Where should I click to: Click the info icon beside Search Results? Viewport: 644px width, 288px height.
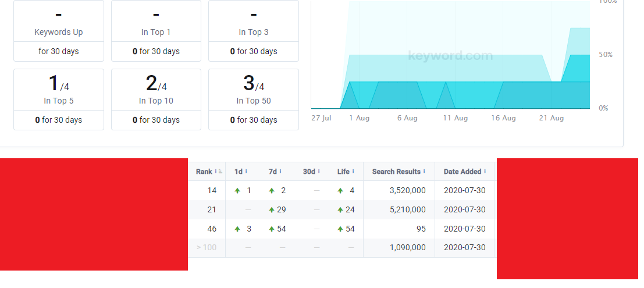tap(424, 172)
